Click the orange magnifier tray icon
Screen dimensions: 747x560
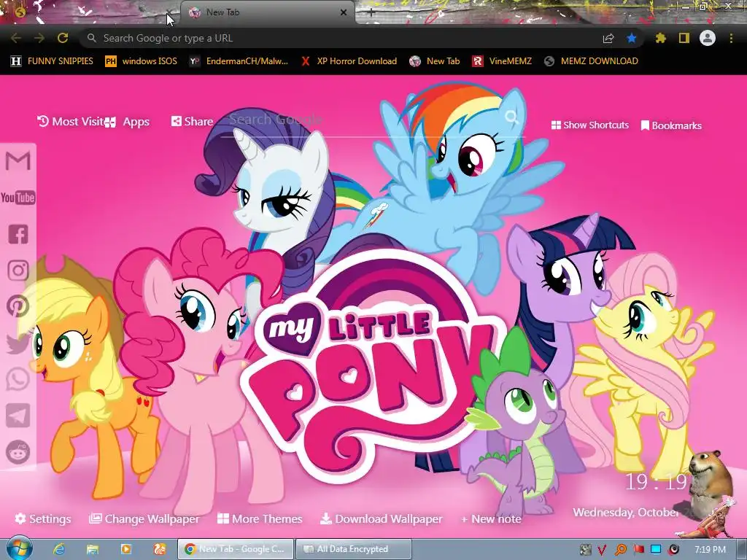click(x=621, y=550)
